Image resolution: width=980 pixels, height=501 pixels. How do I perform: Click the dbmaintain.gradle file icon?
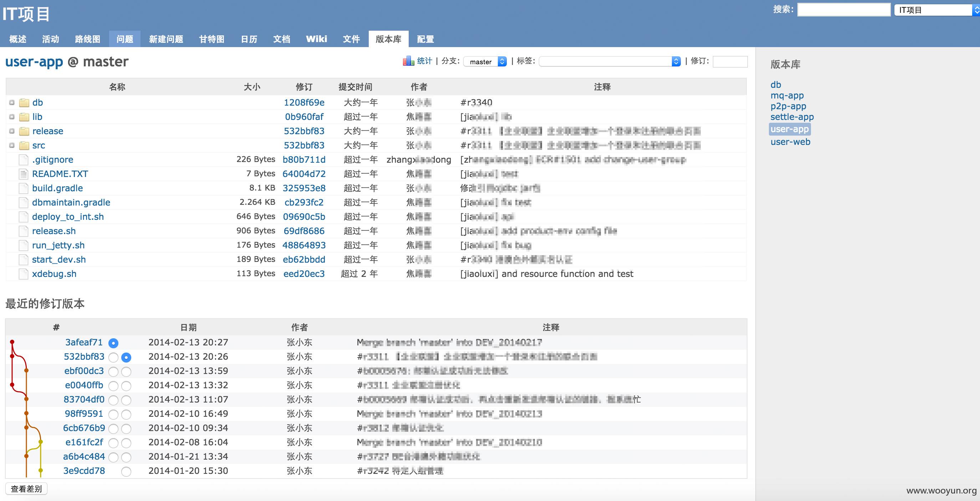coord(24,203)
